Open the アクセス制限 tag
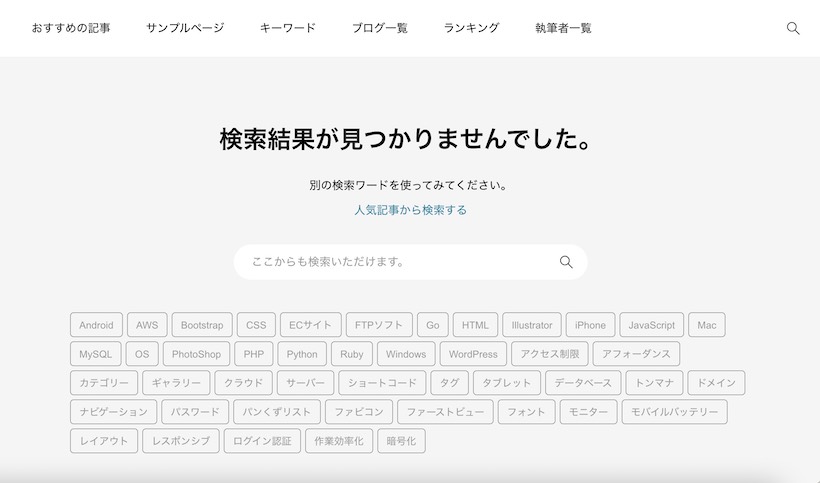This screenshot has height=483, width=820. click(x=550, y=354)
